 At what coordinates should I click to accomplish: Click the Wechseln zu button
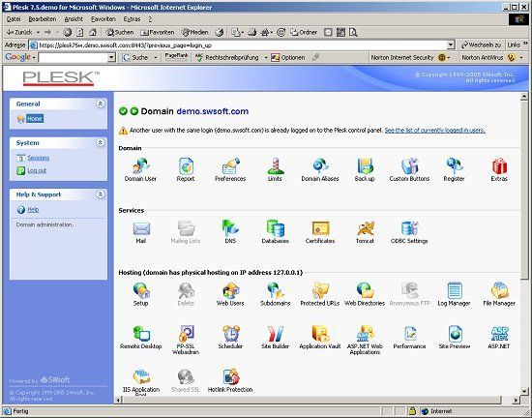point(481,45)
